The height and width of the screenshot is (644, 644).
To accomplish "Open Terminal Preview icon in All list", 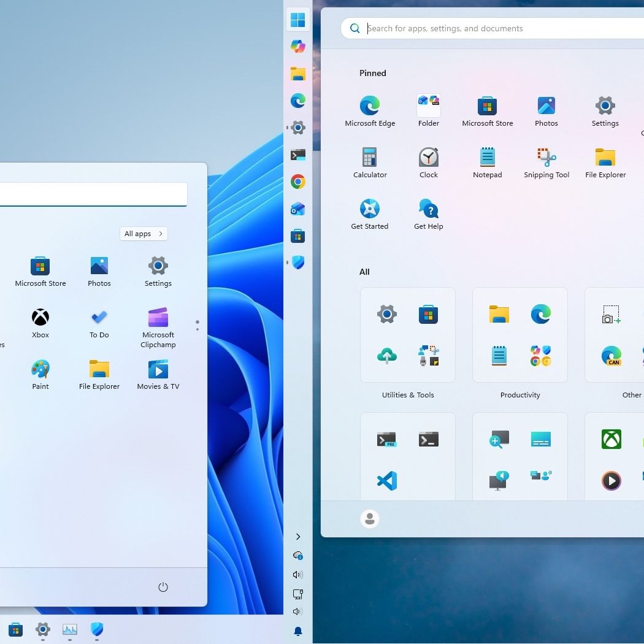I will [386, 439].
